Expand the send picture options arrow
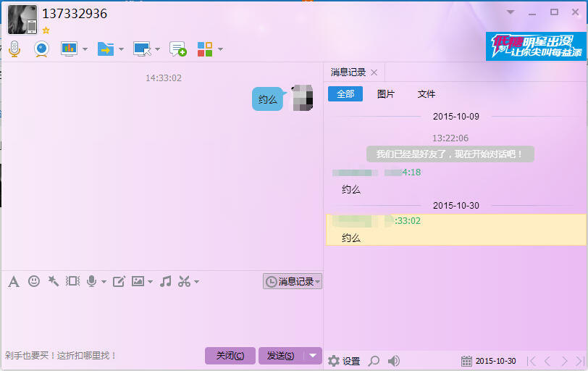 tap(151, 282)
